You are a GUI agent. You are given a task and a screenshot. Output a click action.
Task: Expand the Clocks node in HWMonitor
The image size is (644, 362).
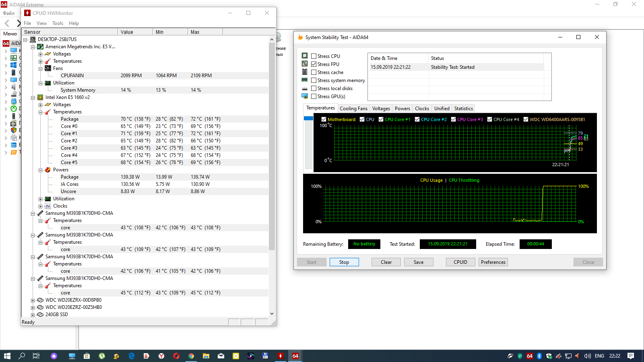point(41,206)
